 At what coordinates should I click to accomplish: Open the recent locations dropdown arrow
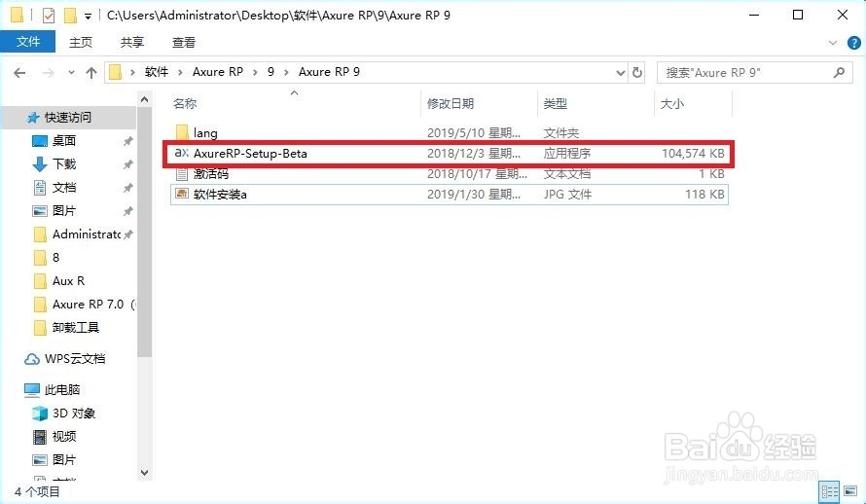71,72
